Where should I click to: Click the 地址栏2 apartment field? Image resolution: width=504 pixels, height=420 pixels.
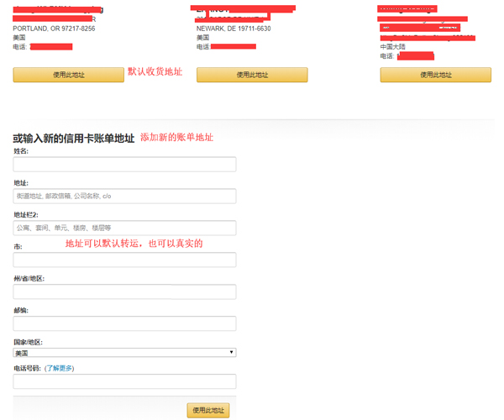(124, 228)
